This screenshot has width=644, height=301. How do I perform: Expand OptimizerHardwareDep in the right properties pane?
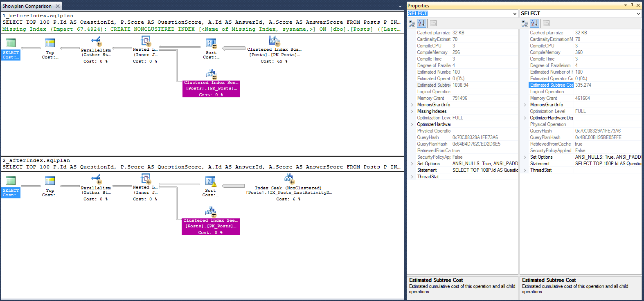(x=525, y=118)
